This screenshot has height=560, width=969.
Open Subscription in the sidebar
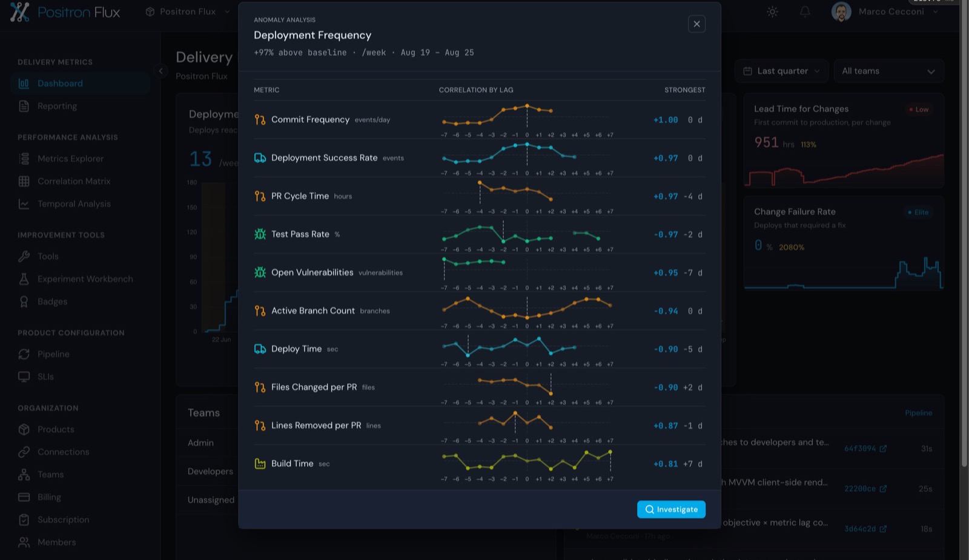pos(80,519)
